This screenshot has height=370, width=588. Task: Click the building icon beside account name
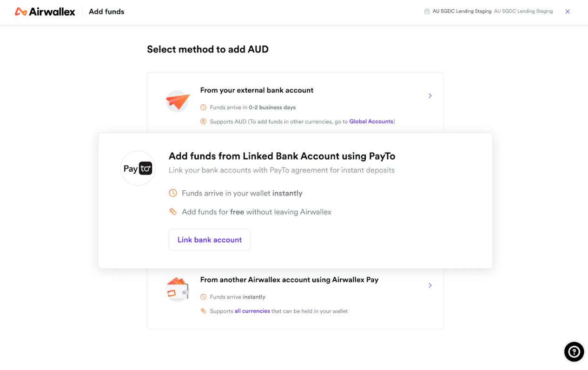coord(427,12)
